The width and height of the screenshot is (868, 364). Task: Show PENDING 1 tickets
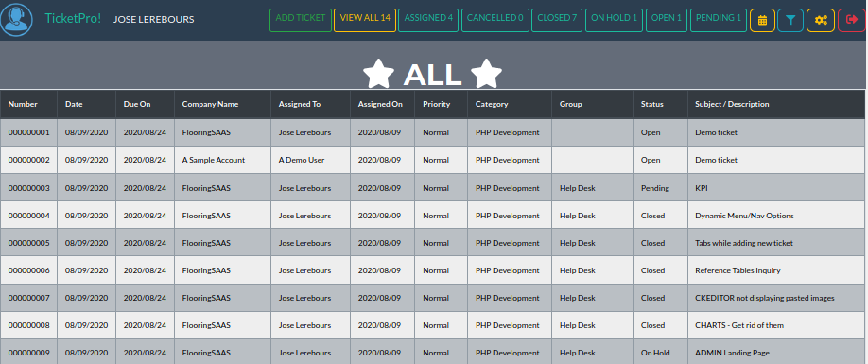tap(718, 20)
